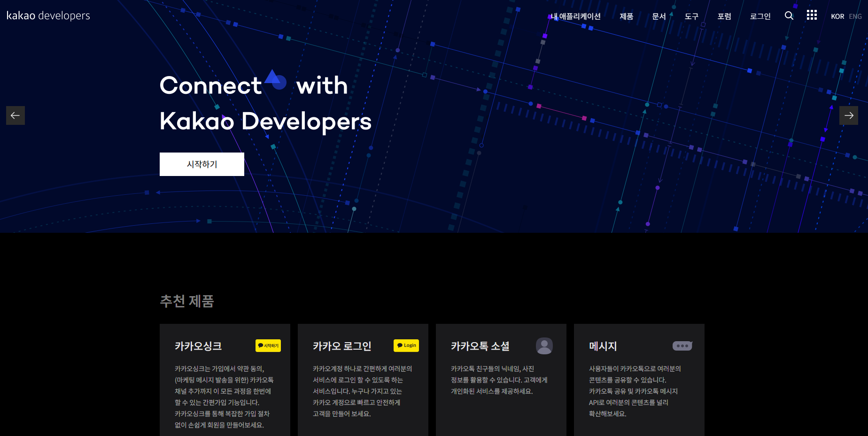Screen dimensions: 868x436
Task: Click the 메시지 speech bubble icon
Action: click(682, 346)
